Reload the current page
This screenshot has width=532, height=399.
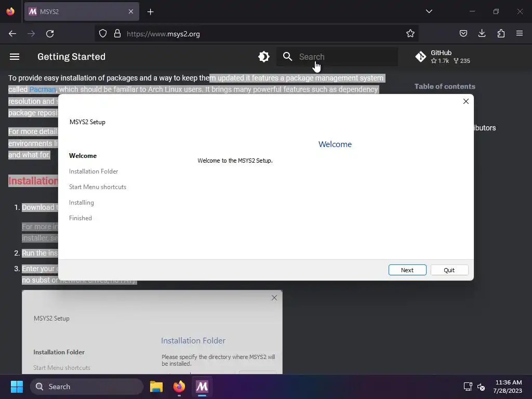[x=50, y=34]
